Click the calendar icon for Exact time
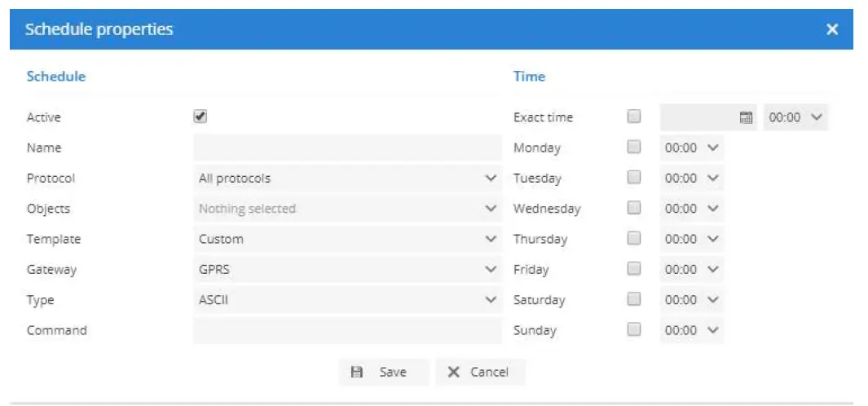 pyautogui.click(x=745, y=117)
